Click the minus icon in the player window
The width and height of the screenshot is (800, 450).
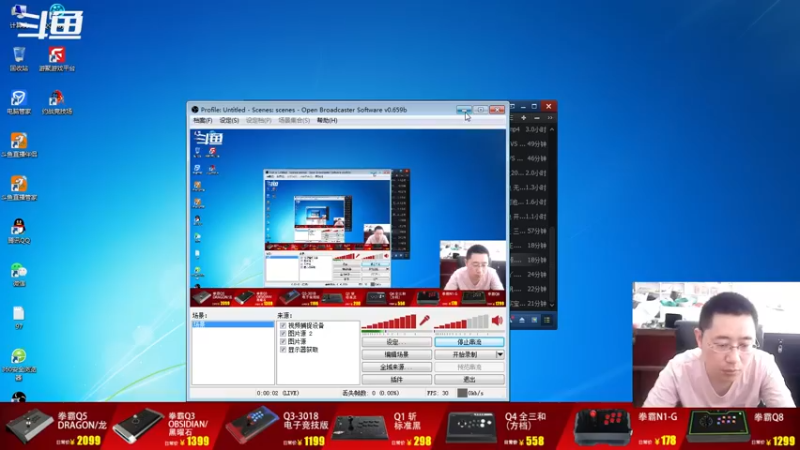click(x=537, y=118)
